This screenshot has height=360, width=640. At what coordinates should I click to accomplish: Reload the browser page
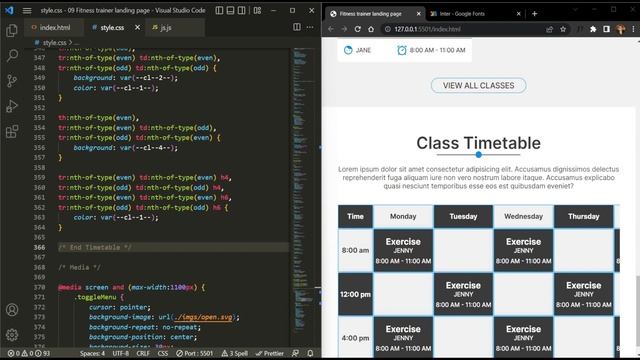358,29
